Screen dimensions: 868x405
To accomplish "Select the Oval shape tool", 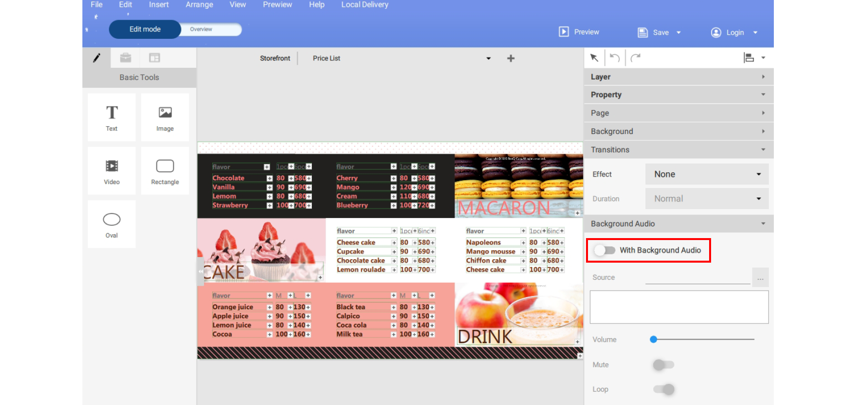I will click(x=112, y=224).
